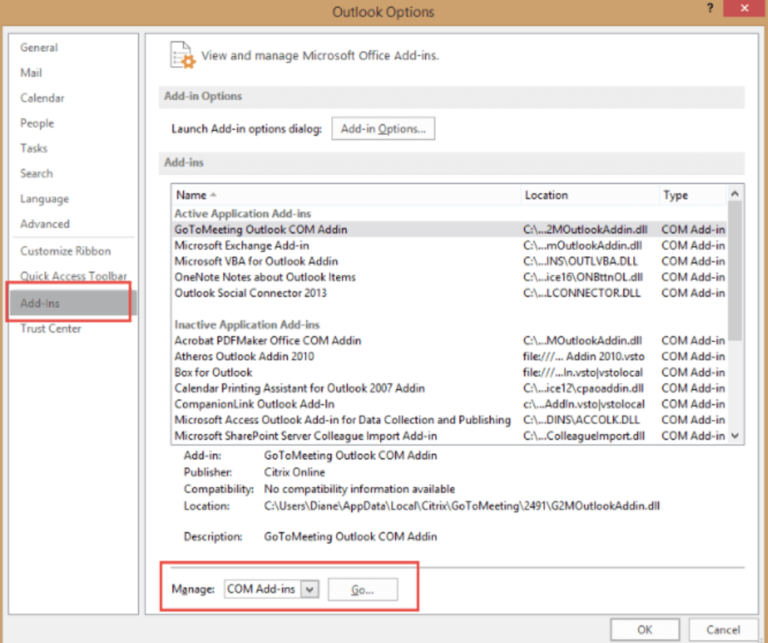This screenshot has height=643, width=768.
Task: Click the C:\...INS\OUTLVBA.DLL location cell
Action: coord(580,262)
